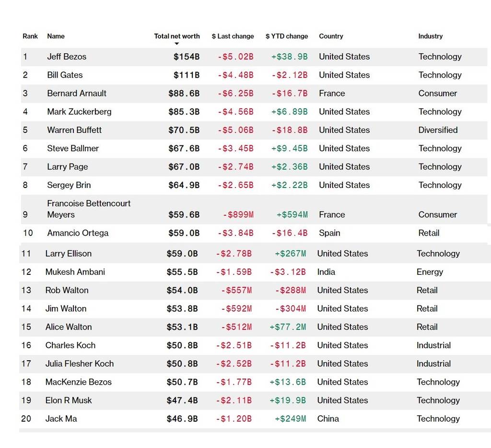The image size is (491, 448).
Task: Sort by $ YTD change column
Action: (287, 36)
